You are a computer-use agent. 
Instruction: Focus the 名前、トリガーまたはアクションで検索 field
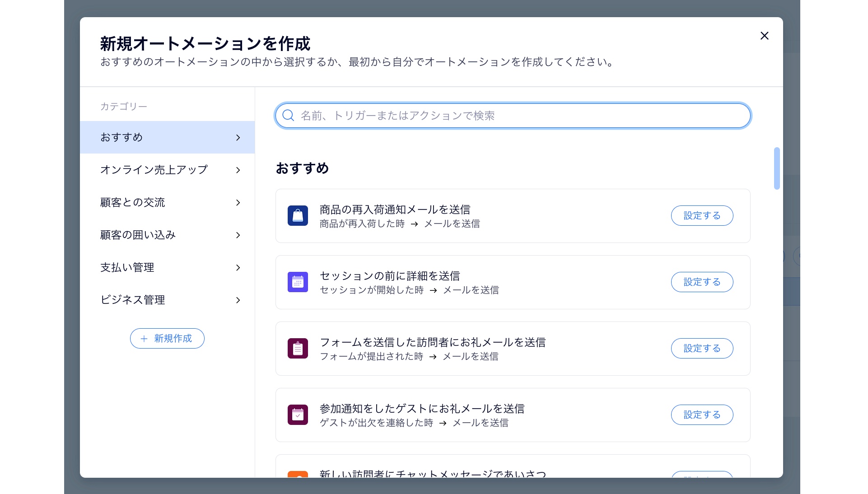point(513,116)
